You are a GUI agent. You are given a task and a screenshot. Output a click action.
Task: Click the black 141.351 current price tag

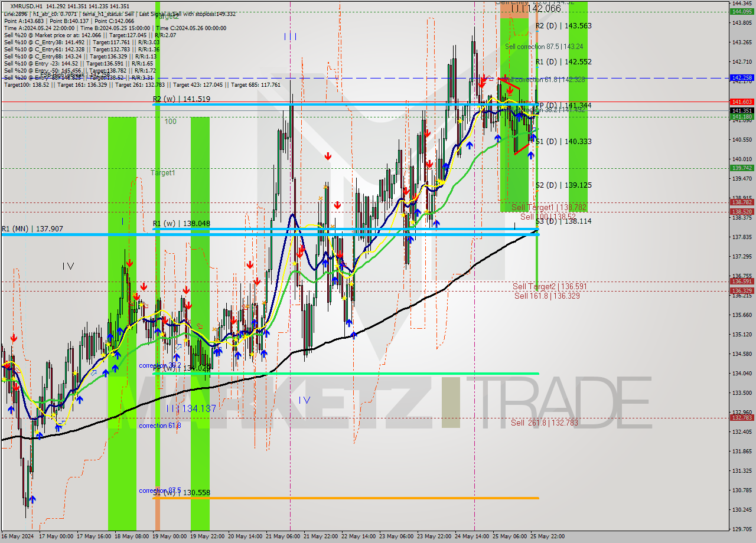[741, 110]
